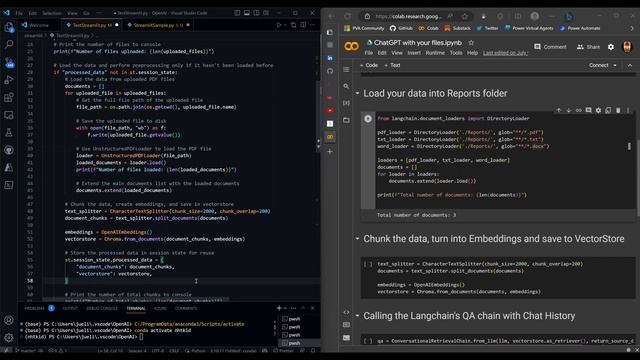Viewport: 640px width, 360px height.
Task: Toggle the VS Code primary sidebar layout icon
Action: pyautogui.click(x=237, y=13)
